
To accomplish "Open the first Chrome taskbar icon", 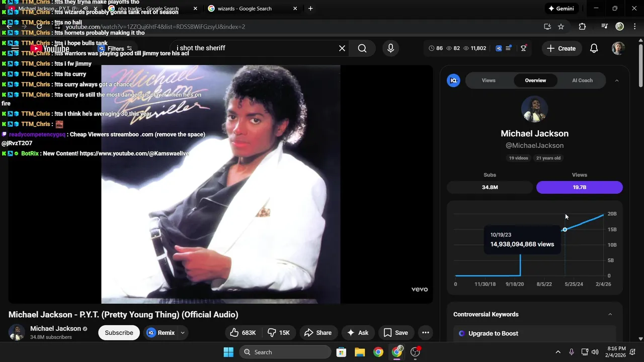I will click(x=378, y=352).
